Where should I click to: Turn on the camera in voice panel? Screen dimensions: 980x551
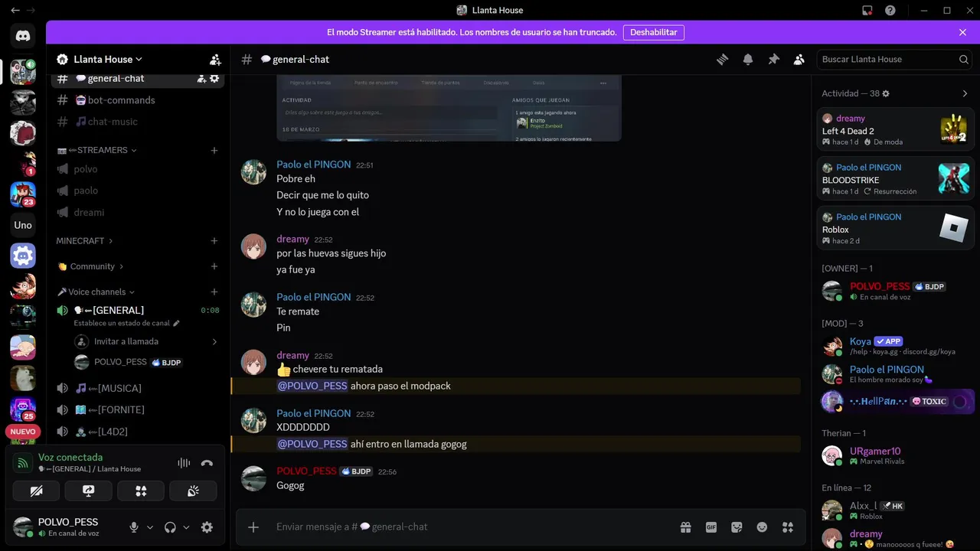[36, 491]
